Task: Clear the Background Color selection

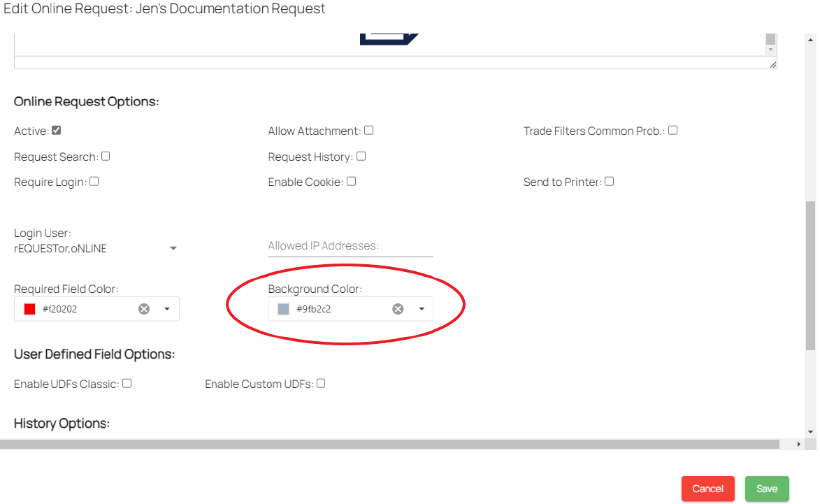Action: coord(398,308)
